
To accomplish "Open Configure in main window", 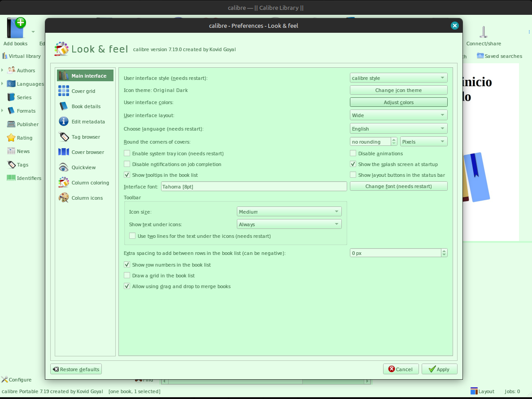I will pyautogui.click(x=16, y=380).
